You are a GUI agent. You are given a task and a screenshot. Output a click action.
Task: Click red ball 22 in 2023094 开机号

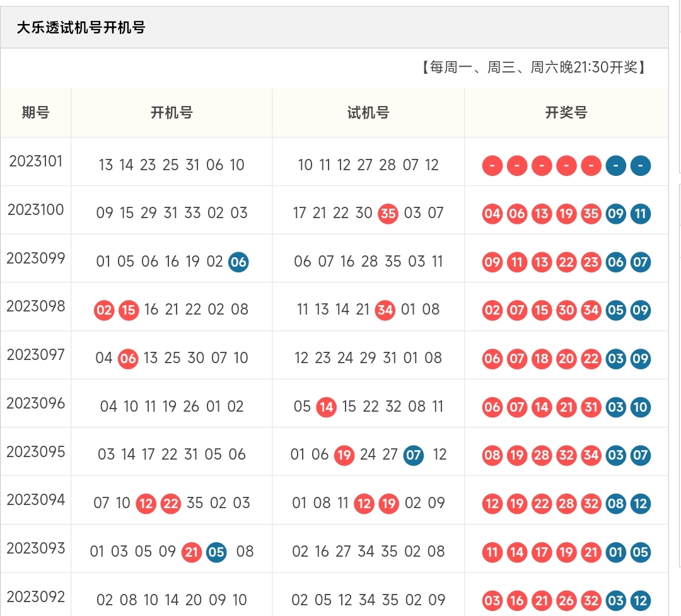(171, 504)
